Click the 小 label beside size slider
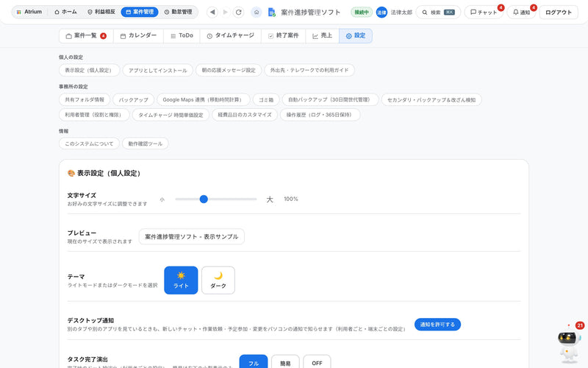The height and width of the screenshot is (368, 588). 162,199
